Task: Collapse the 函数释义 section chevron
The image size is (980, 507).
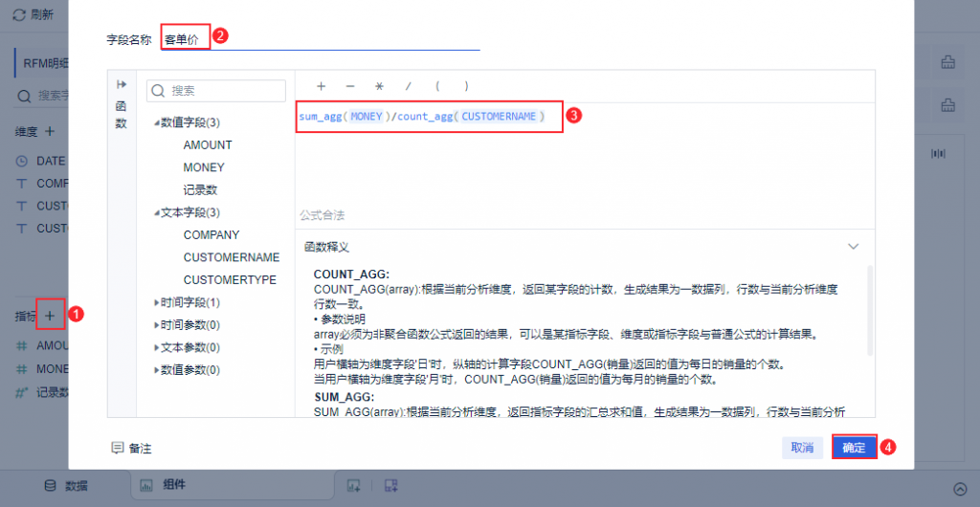Action: (x=853, y=247)
